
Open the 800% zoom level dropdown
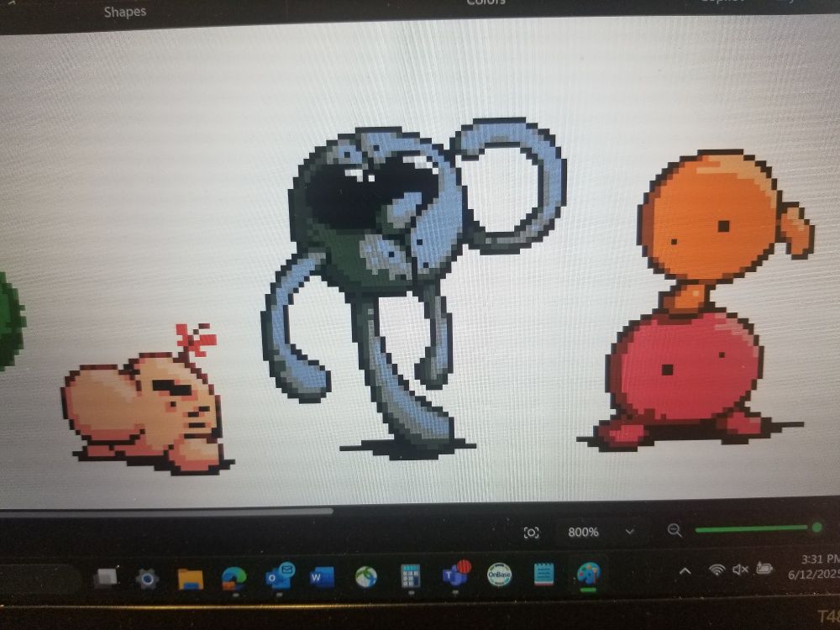pyautogui.click(x=630, y=532)
